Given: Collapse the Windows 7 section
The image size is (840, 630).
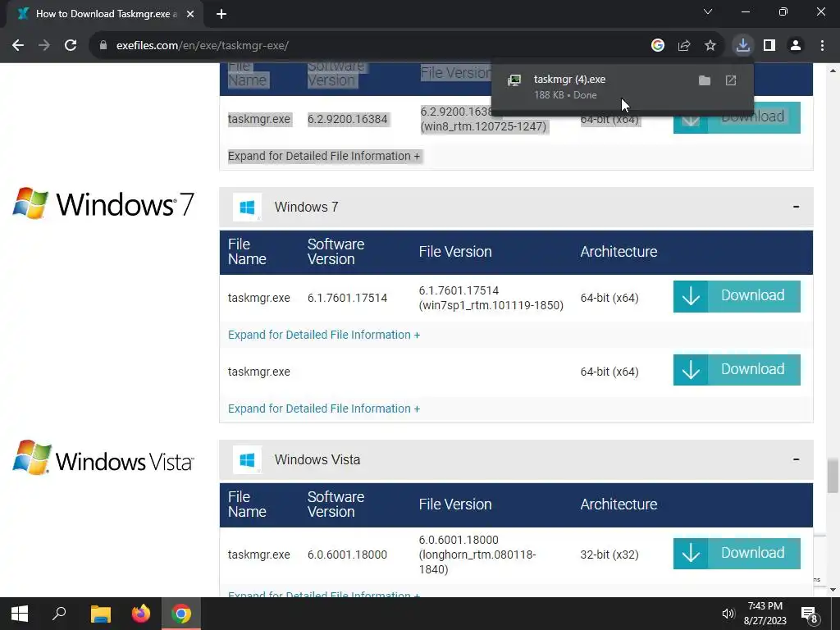Looking at the screenshot, I should pos(796,207).
